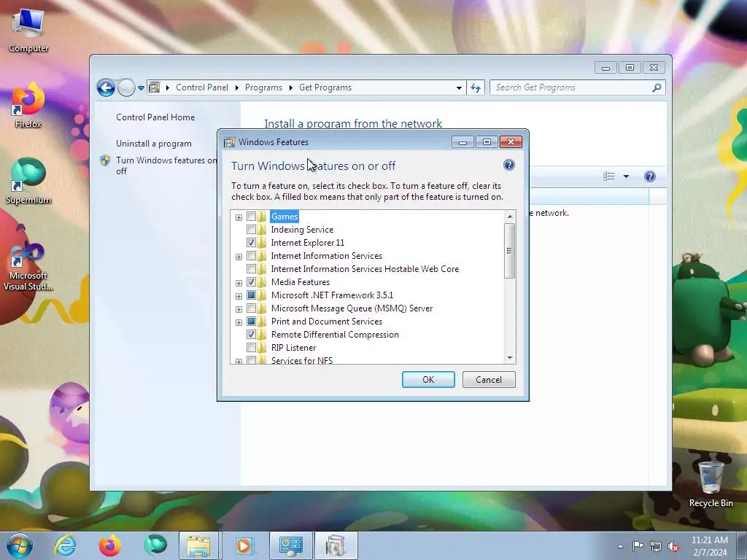Screen dimensions: 747x560
Task: Expand the Media Features node
Action: pos(239,284)
